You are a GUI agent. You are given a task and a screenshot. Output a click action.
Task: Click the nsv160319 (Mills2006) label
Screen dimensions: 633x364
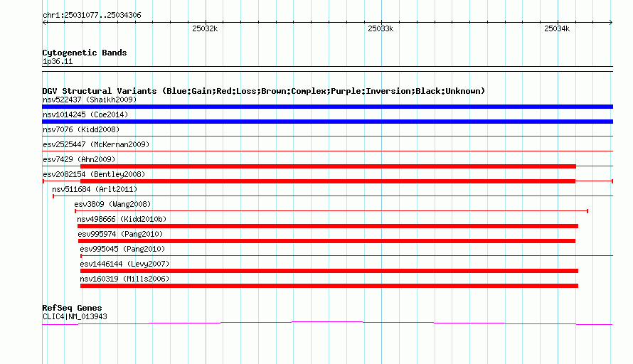(x=124, y=279)
